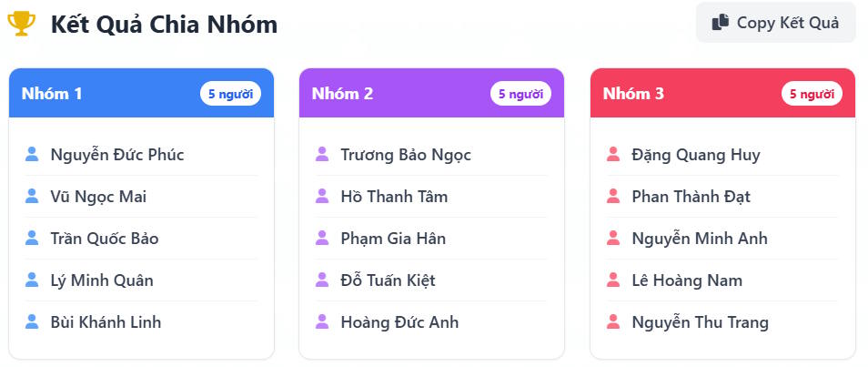Click the Nhóm 3 red header
The height and width of the screenshot is (367, 868).
pos(691,93)
